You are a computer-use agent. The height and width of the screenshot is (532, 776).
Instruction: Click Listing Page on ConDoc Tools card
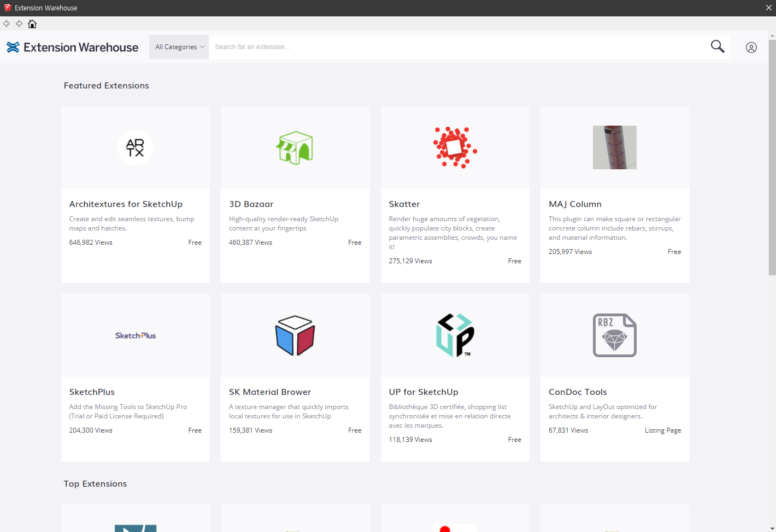(663, 430)
